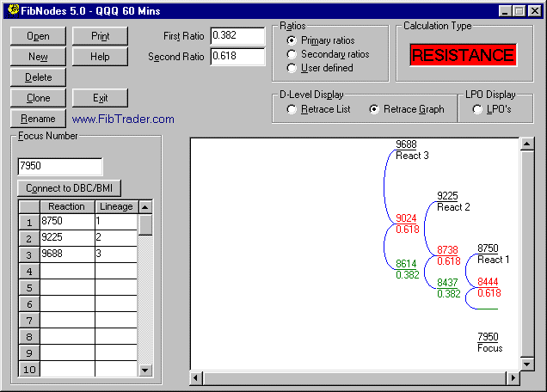The height and width of the screenshot is (392, 547).
Task: Click the Reaction column header
Action: pos(67,206)
